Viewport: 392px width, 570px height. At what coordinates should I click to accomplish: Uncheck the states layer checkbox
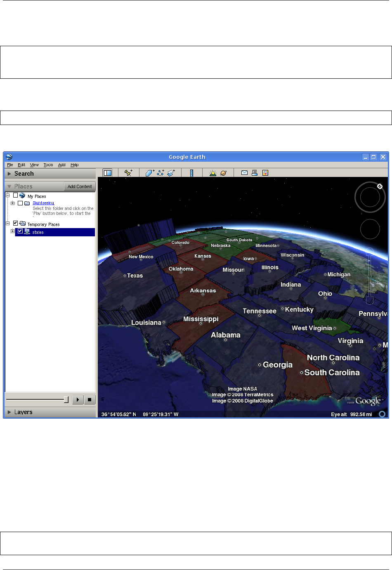pos(20,231)
